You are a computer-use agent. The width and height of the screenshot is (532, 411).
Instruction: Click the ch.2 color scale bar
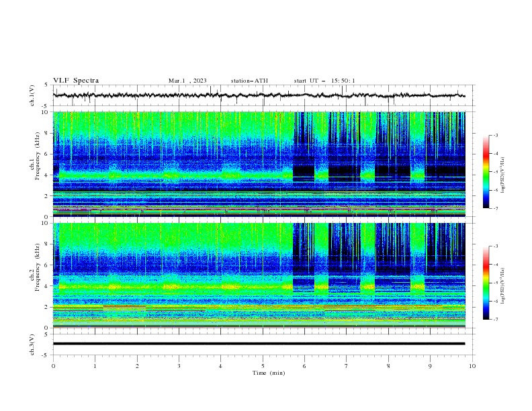(486, 283)
